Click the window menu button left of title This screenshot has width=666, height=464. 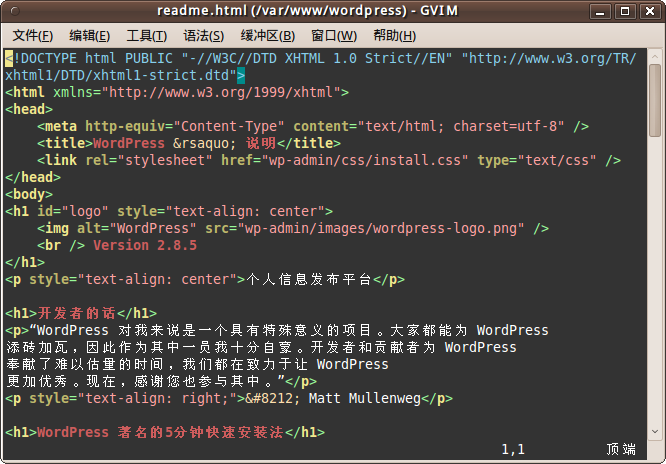tap(15, 11)
